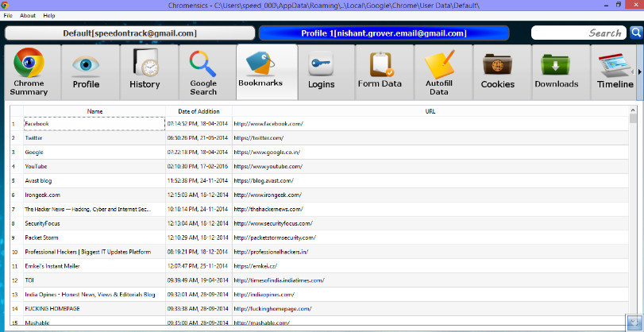Sort by Date of Addition header

click(199, 111)
